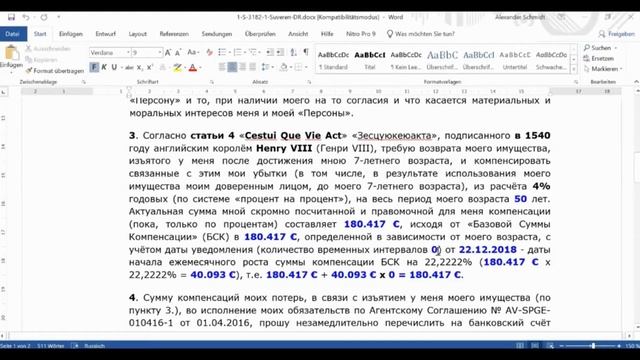Increase font size with the large A icon
Viewport: 640px width, 360px height.
[x=168, y=53]
